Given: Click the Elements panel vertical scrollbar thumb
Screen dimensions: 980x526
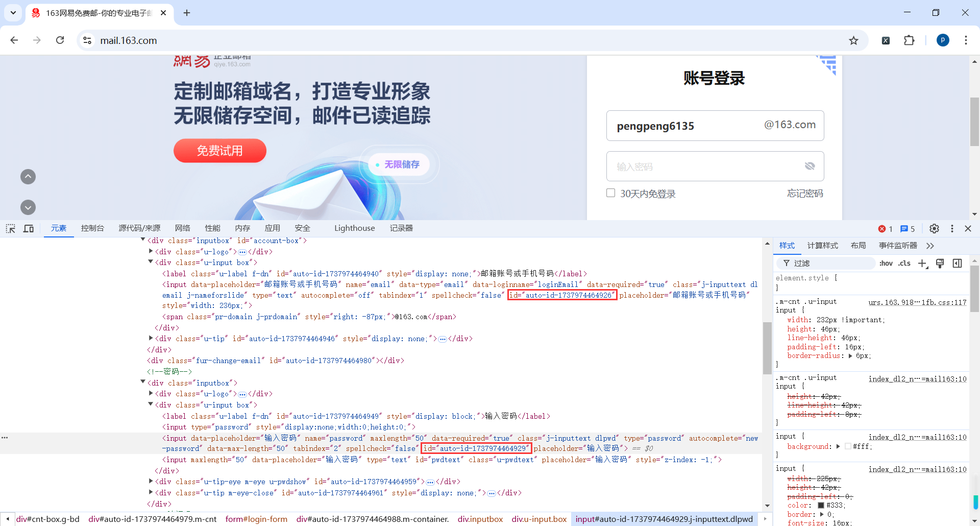Looking at the screenshot, I should tap(767, 348).
